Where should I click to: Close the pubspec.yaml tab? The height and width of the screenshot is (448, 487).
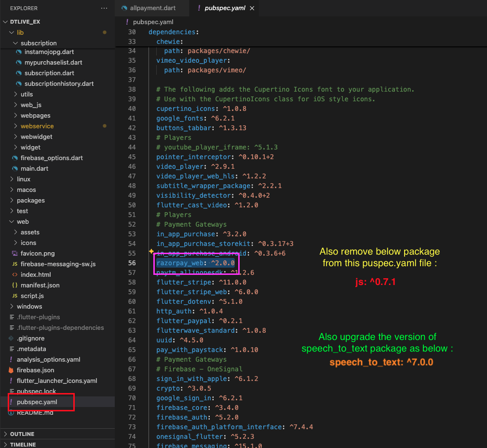[x=252, y=8]
